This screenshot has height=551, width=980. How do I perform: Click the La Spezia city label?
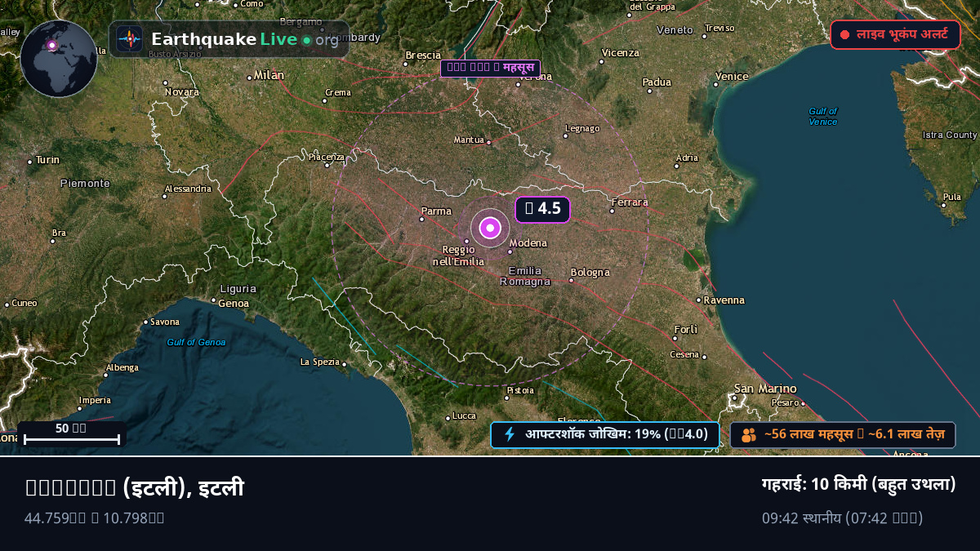[x=320, y=362]
